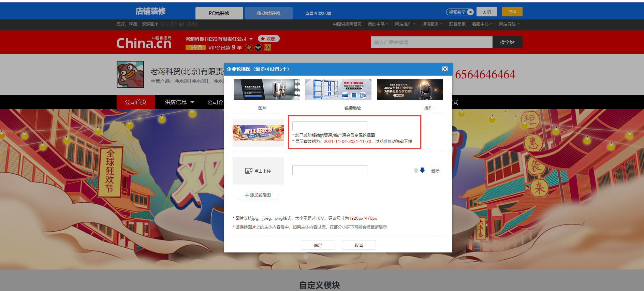Screen dimensions: 644x291
Task: Select the PC端装修 tab
Action: click(x=219, y=13)
